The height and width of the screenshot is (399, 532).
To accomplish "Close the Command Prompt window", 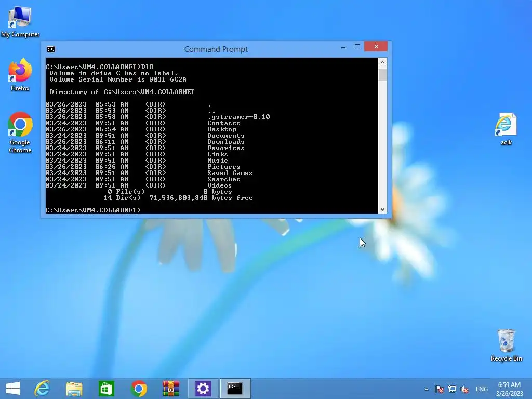I will pos(376,46).
